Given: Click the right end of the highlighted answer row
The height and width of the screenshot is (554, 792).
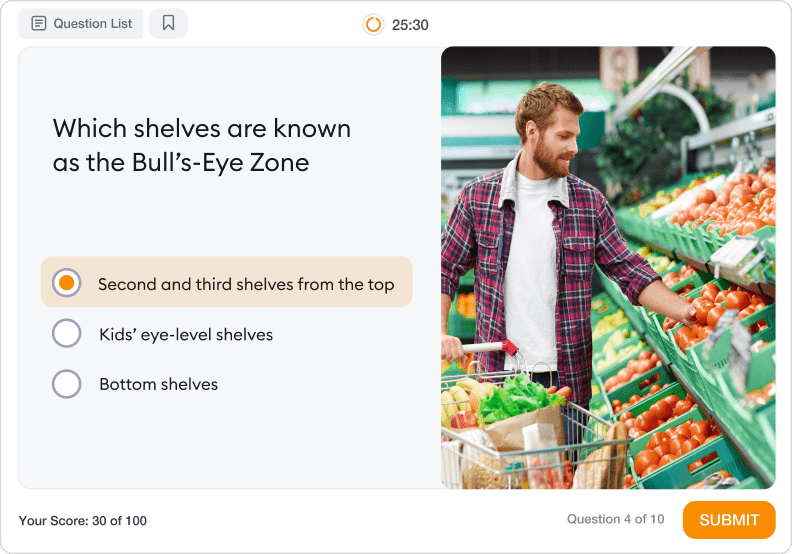Looking at the screenshot, I should click(x=402, y=283).
